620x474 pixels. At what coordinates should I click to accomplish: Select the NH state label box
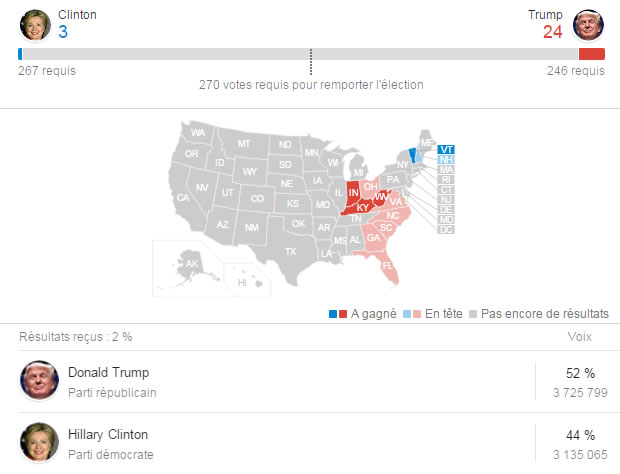pyautogui.click(x=446, y=160)
